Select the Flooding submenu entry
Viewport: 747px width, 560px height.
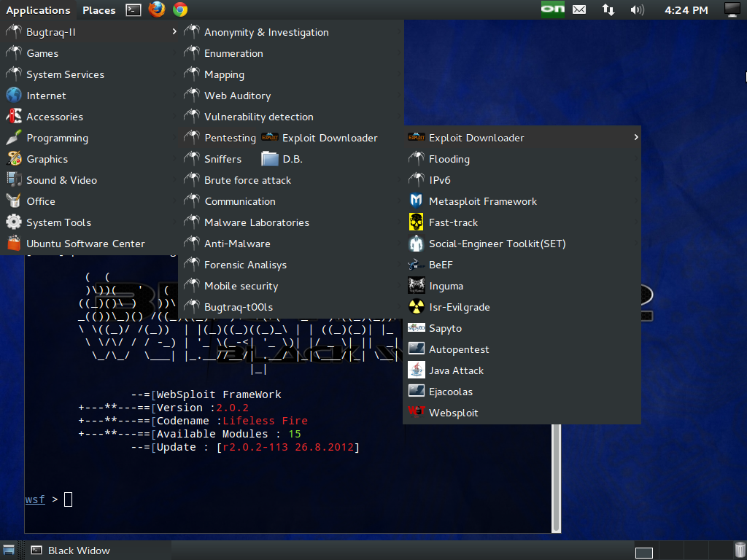pos(522,158)
